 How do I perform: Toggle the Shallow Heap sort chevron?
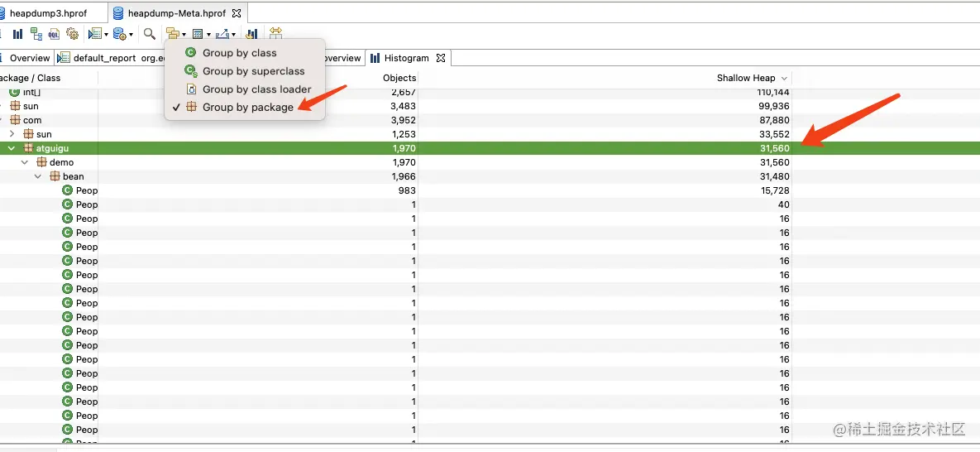tap(784, 79)
